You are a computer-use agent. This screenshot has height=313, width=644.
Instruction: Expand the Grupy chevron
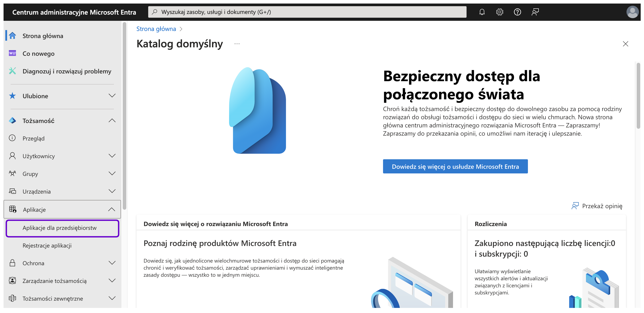click(x=112, y=173)
